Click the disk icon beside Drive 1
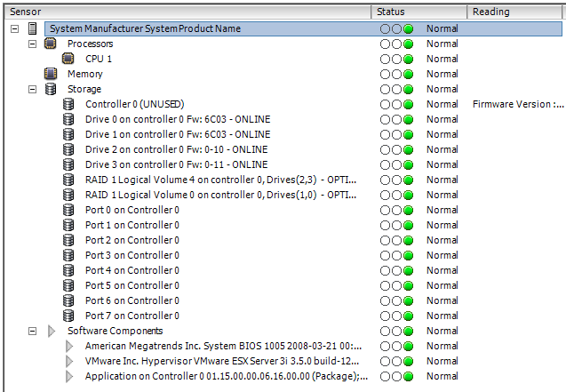The image size is (566, 392). tap(68, 134)
